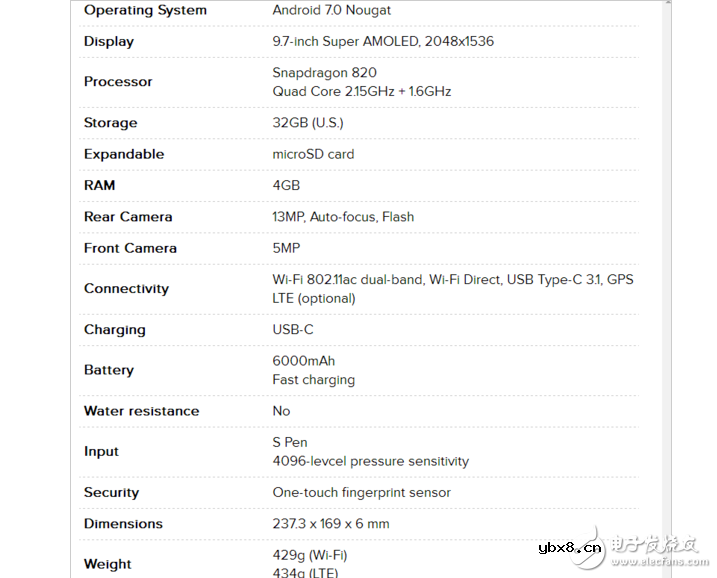This screenshot has height=578, width=717.
Task: Click the Storage row label
Action: (x=111, y=123)
